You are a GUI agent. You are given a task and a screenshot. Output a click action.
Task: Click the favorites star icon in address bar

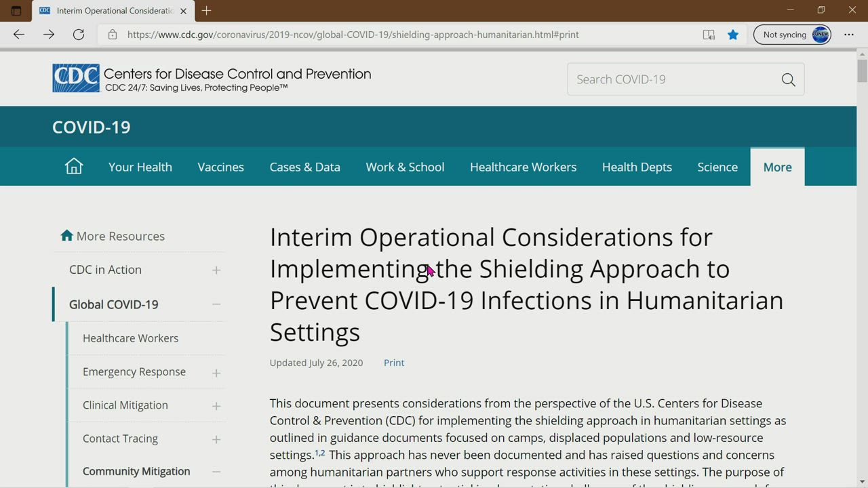pos(733,35)
